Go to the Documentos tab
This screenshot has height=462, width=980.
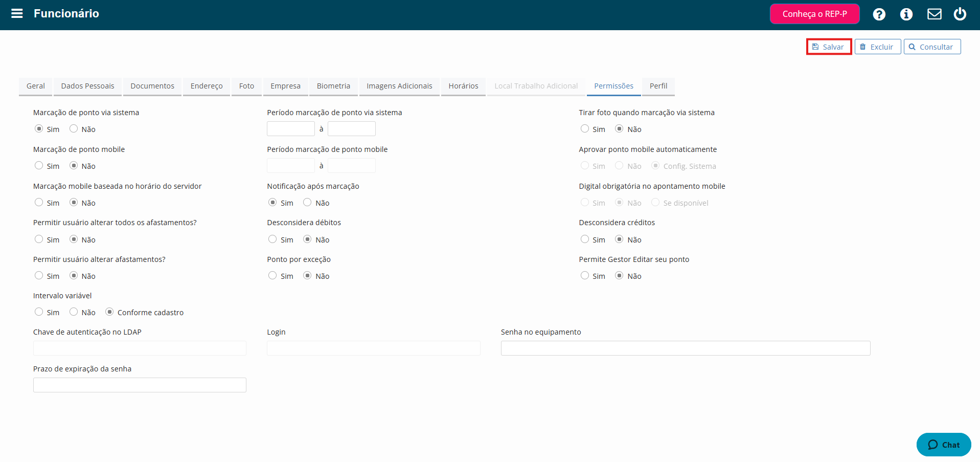(x=152, y=86)
